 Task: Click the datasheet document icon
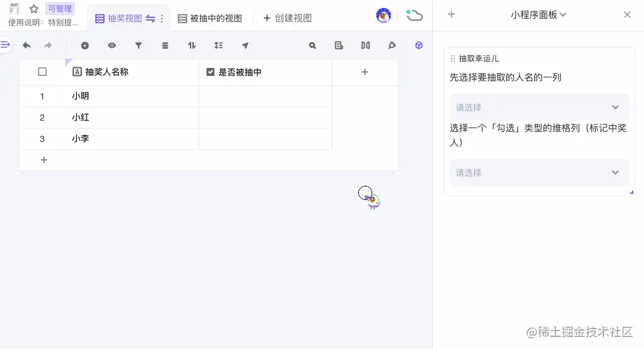point(14,9)
